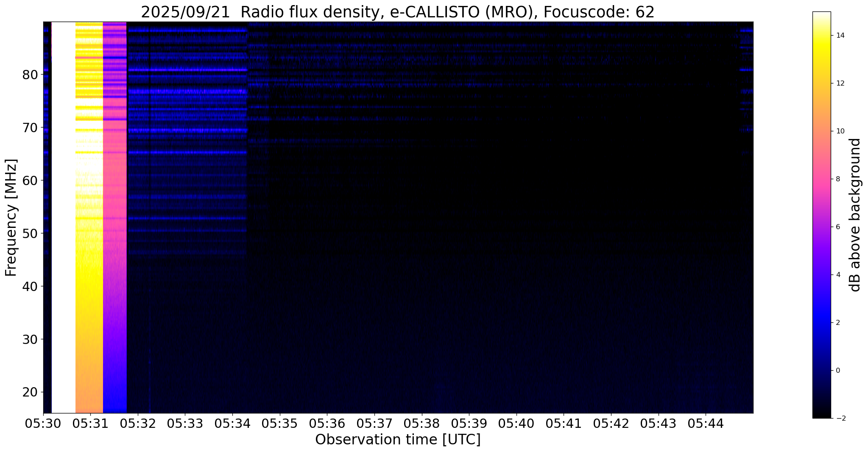The image size is (868, 452).
Task: Click the 05:40 time tick label
Action: (516, 423)
